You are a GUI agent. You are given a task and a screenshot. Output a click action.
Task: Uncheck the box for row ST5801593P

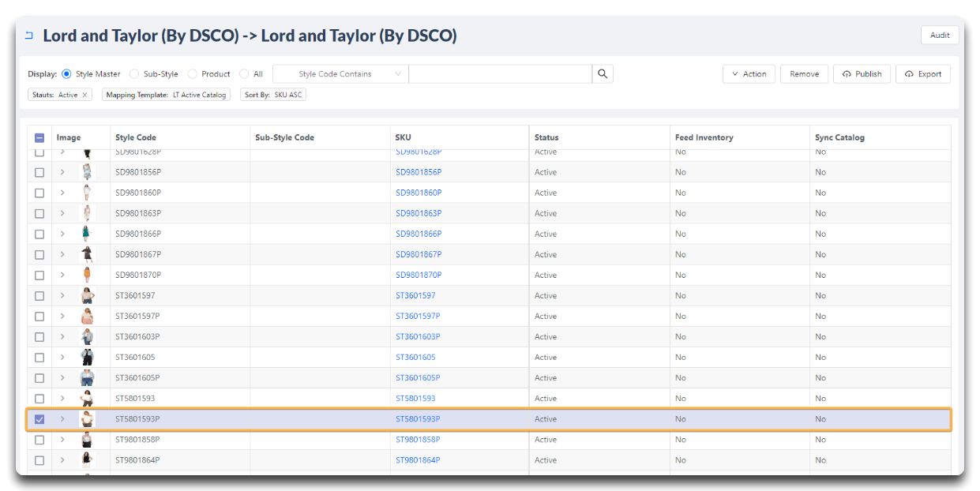click(39, 419)
